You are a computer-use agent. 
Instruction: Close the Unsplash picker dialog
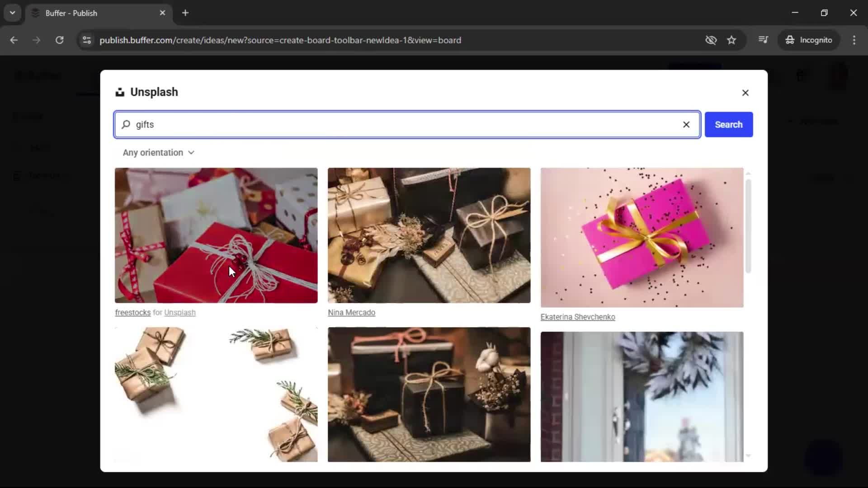[745, 93]
